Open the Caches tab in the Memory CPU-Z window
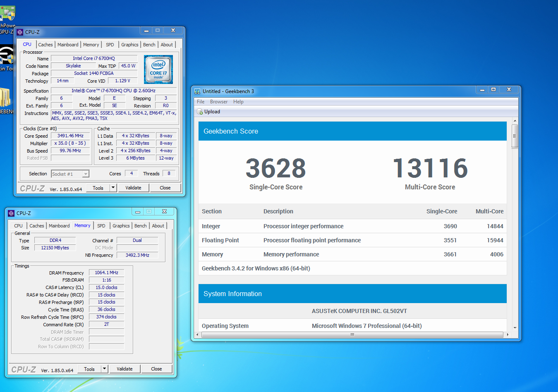Image resolution: width=558 pixels, height=392 pixels. click(37, 226)
